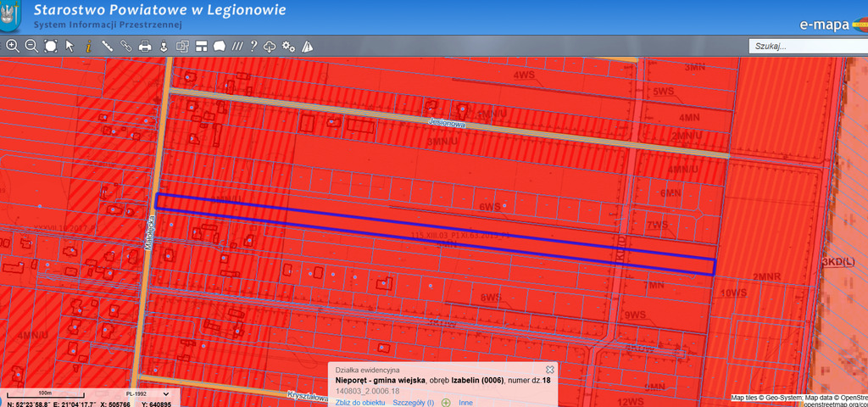The height and width of the screenshot is (407, 868).
Task: Click the 'Inne' link in the popup
Action: [465, 402]
